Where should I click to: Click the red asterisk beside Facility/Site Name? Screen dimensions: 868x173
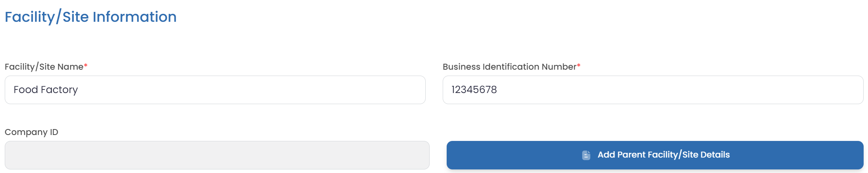(x=86, y=65)
